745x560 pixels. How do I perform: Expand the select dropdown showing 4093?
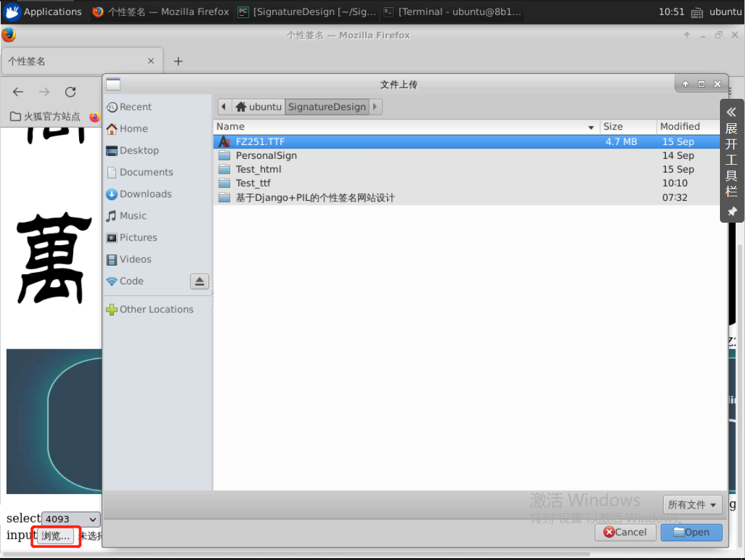71,519
